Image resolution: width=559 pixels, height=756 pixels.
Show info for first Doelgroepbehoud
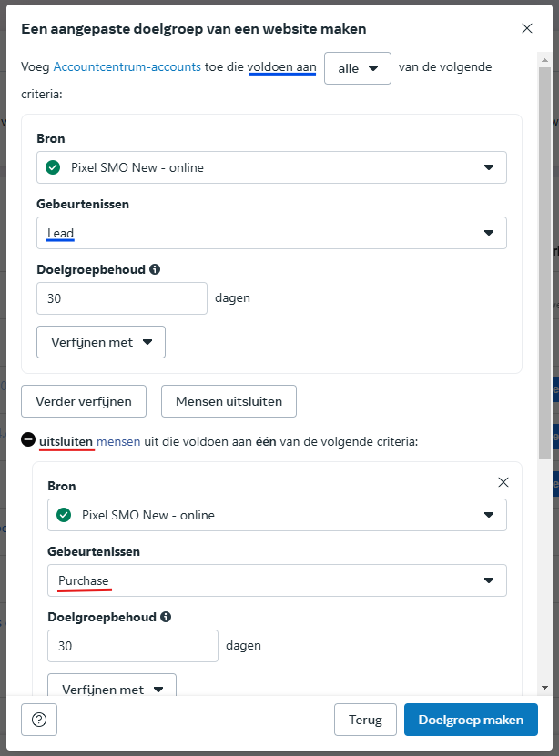pyautogui.click(x=155, y=269)
